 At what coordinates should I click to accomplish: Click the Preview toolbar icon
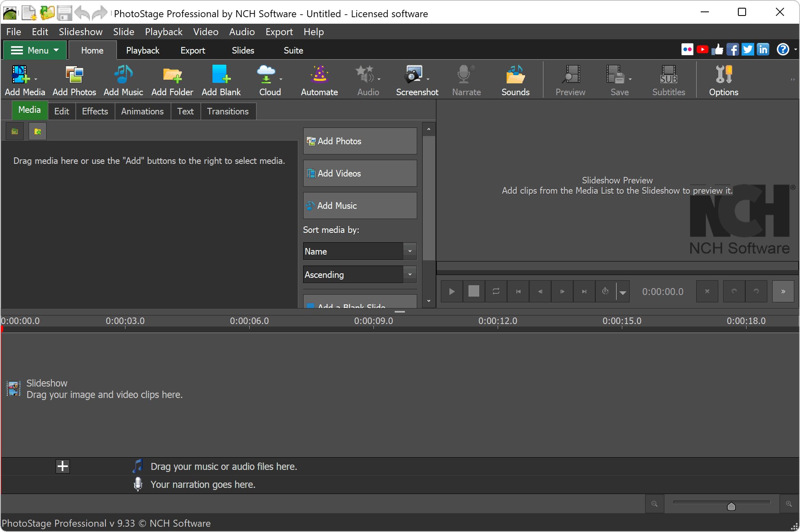pos(570,80)
